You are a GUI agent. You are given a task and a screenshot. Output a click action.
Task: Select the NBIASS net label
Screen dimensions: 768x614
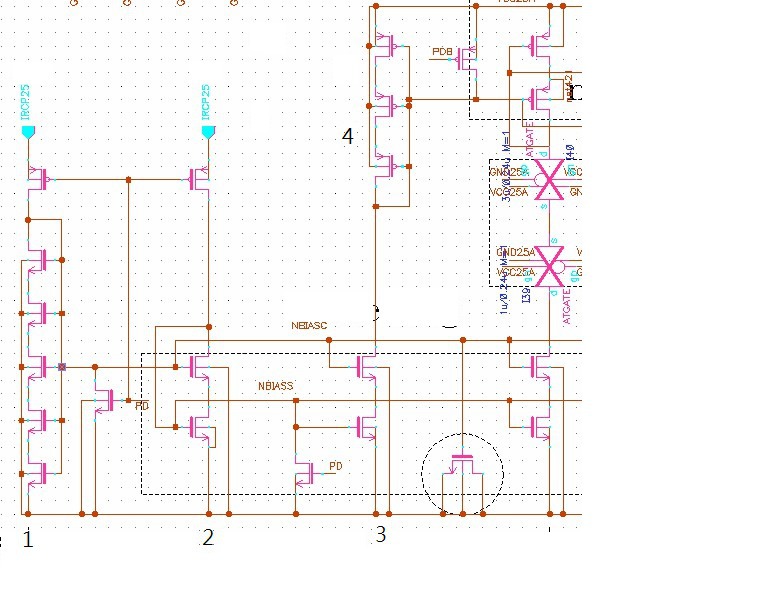pyautogui.click(x=276, y=386)
